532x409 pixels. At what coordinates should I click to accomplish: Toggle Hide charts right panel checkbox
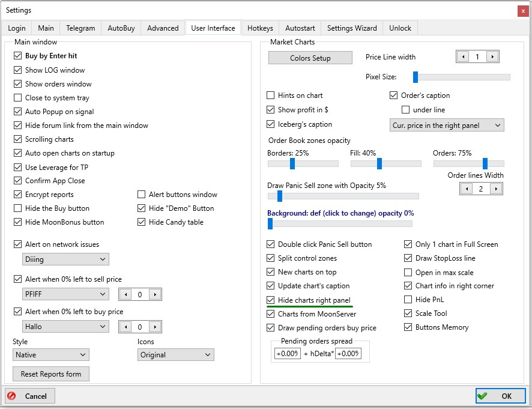click(x=271, y=300)
